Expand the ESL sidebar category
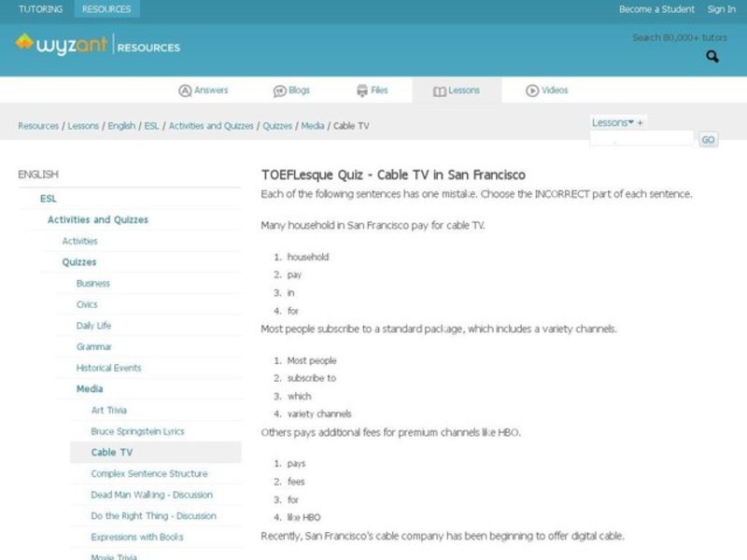The height and width of the screenshot is (560, 747). coord(48,199)
